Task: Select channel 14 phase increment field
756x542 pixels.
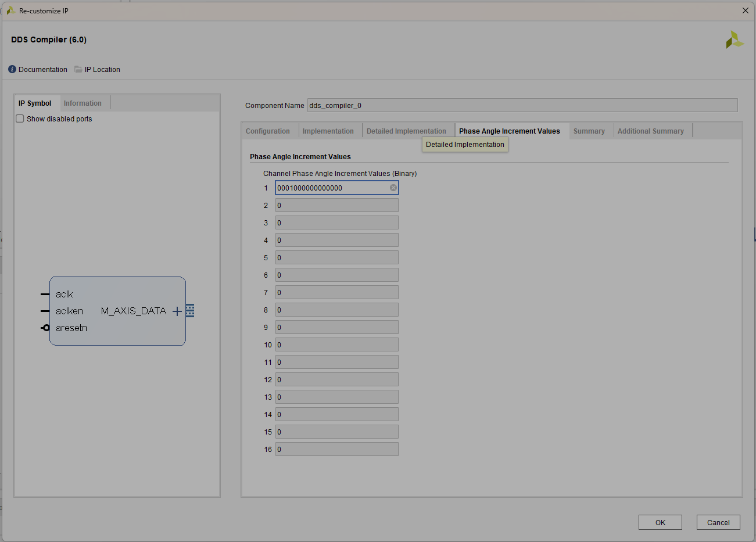Action: pos(337,414)
